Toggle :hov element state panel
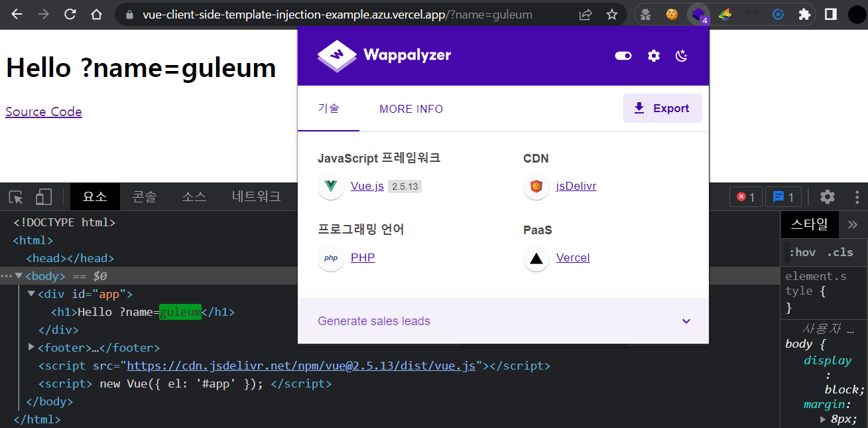The image size is (868, 428). (802, 252)
